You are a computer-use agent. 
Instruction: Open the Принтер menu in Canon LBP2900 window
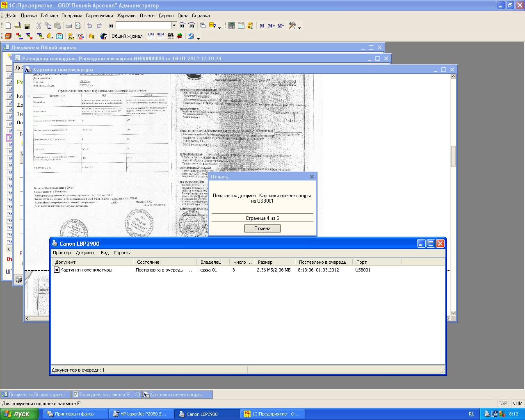62,253
